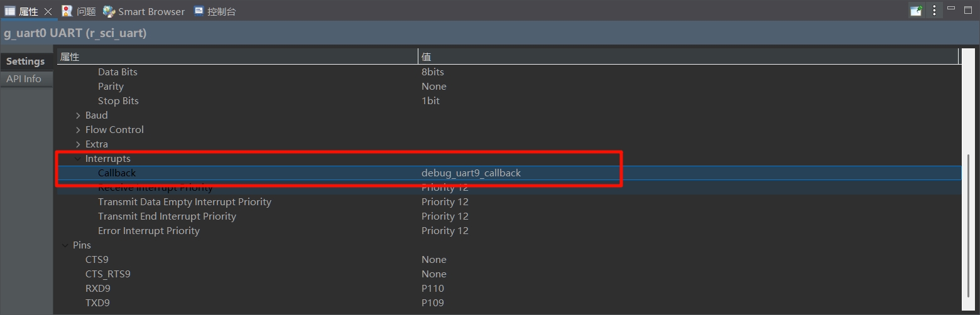Open the three-dot view menu

click(x=934, y=11)
